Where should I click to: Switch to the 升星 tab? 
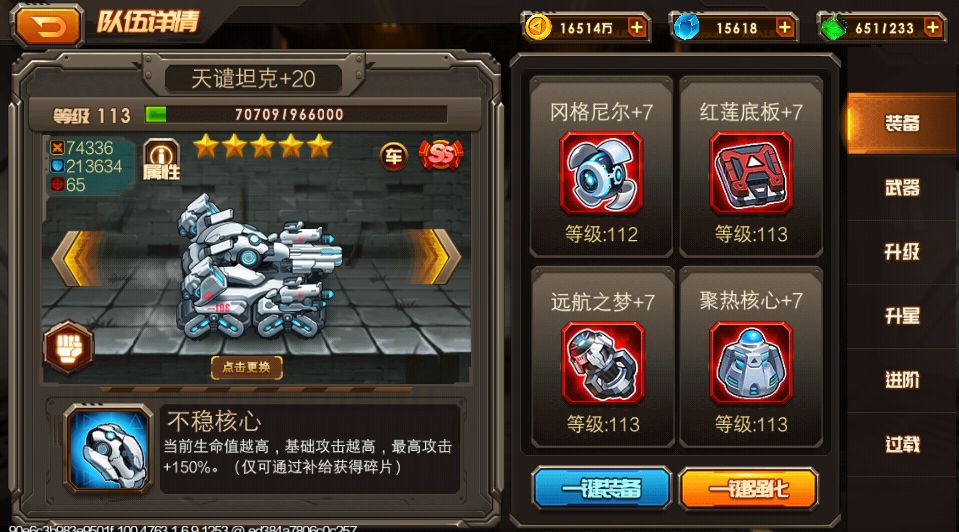[902, 316]
